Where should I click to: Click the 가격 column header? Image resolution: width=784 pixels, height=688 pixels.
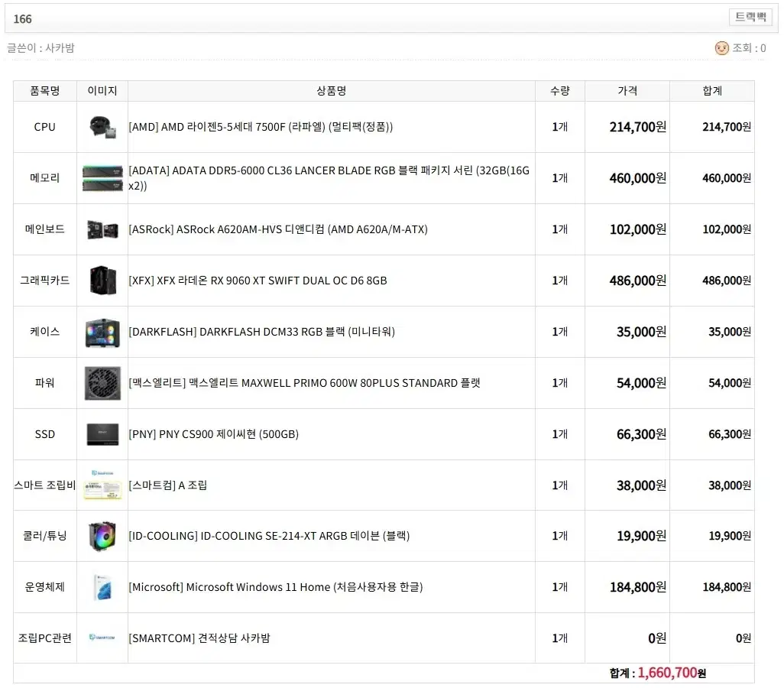[627, 90]
